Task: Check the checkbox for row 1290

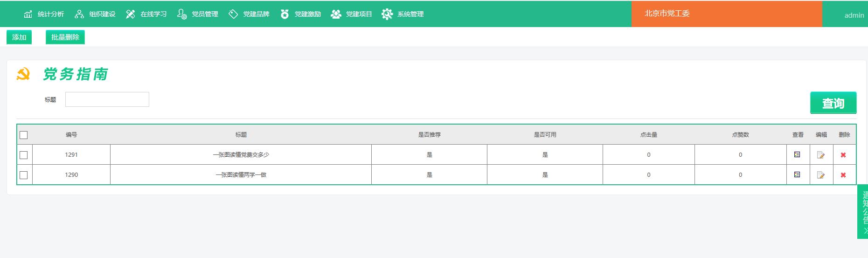Action: tap(24, 175)
